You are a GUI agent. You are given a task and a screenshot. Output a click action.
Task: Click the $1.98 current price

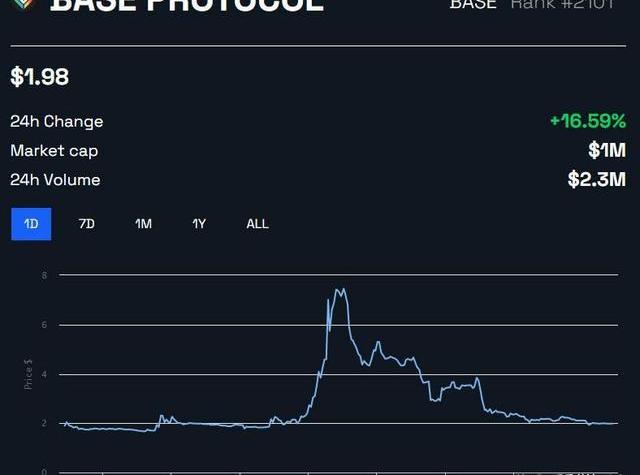(40, 77)
